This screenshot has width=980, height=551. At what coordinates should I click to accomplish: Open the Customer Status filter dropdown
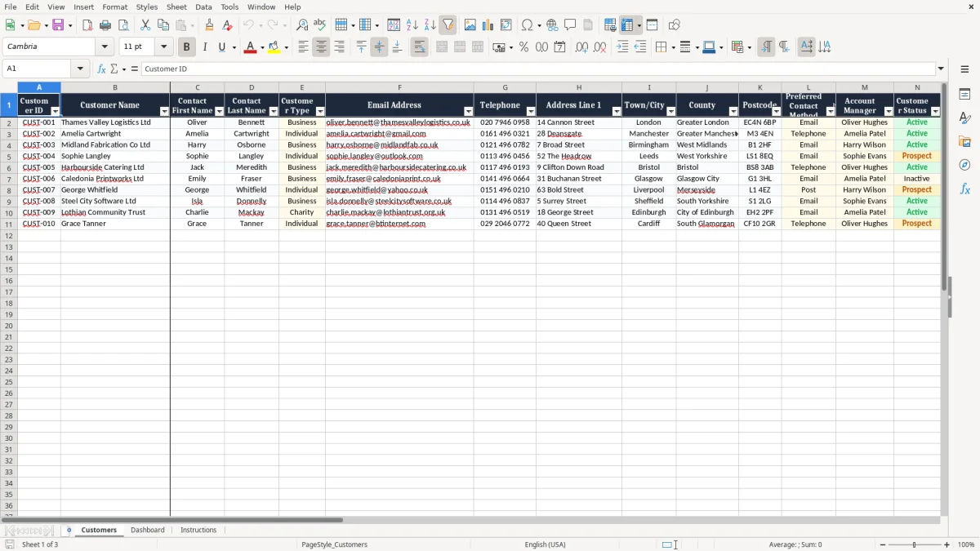pyautogui.click(x=935, y=111)
